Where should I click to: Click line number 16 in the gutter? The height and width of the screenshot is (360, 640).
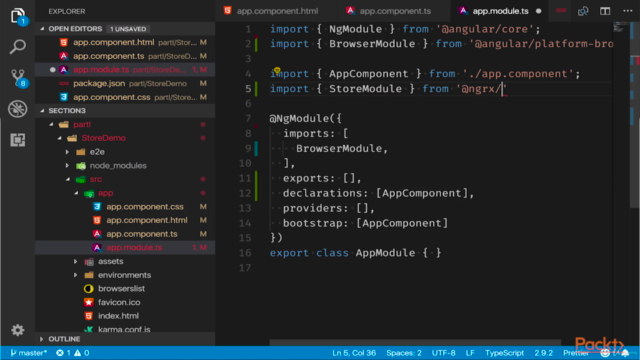pyautogui.click(x=245, y=253)
